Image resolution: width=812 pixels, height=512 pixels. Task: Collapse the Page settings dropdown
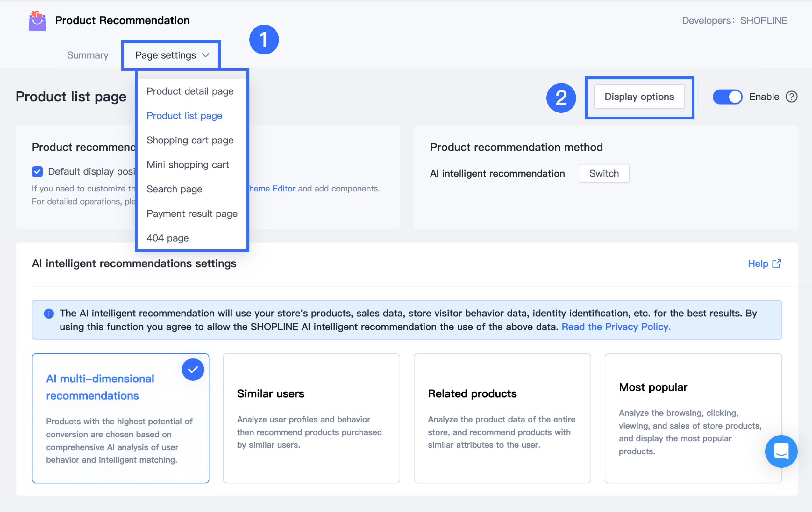(x=166, y=55)
